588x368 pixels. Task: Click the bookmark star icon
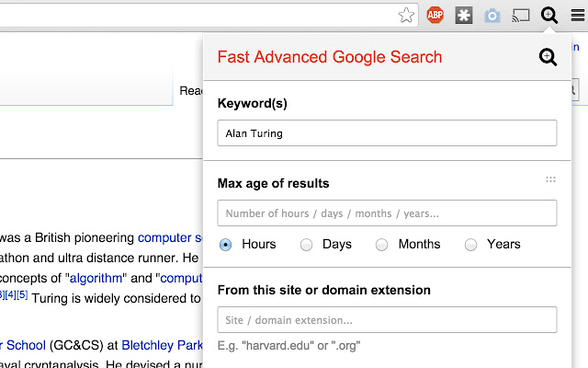click(406, 16)
